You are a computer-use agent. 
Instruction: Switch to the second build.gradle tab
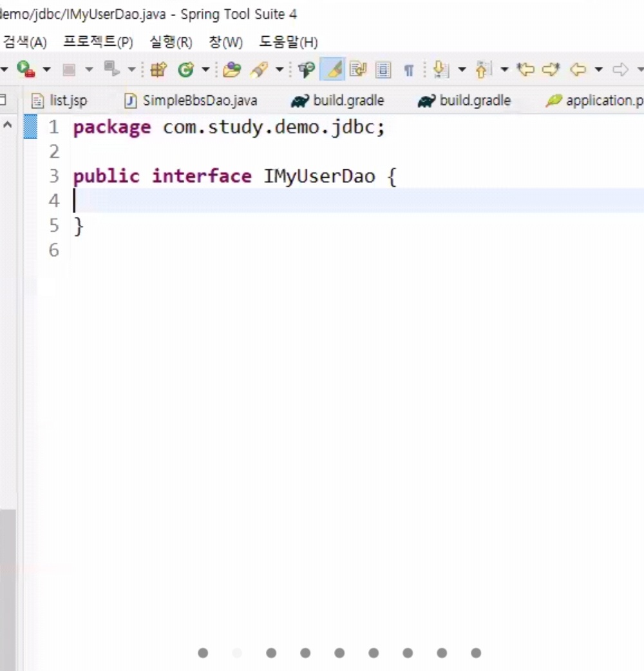pyautogui.click(x=464, y=100)
